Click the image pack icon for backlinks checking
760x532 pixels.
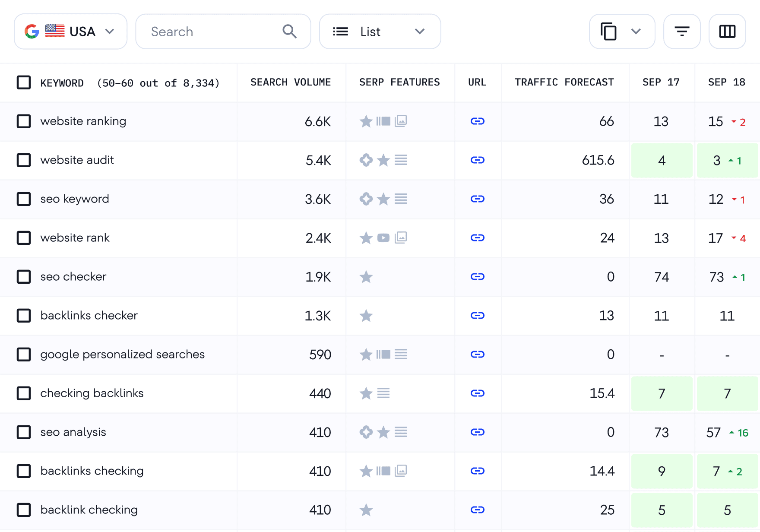(401, 471)
